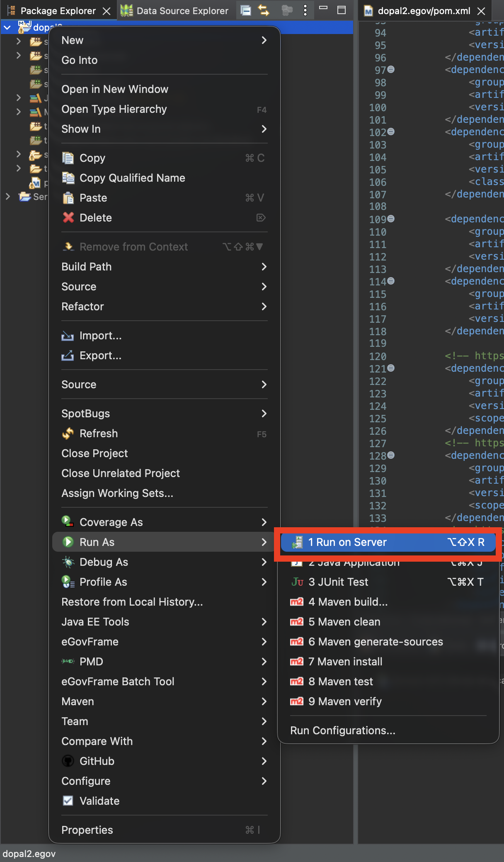Collapse the fold marker at line 114

(391, 281)
